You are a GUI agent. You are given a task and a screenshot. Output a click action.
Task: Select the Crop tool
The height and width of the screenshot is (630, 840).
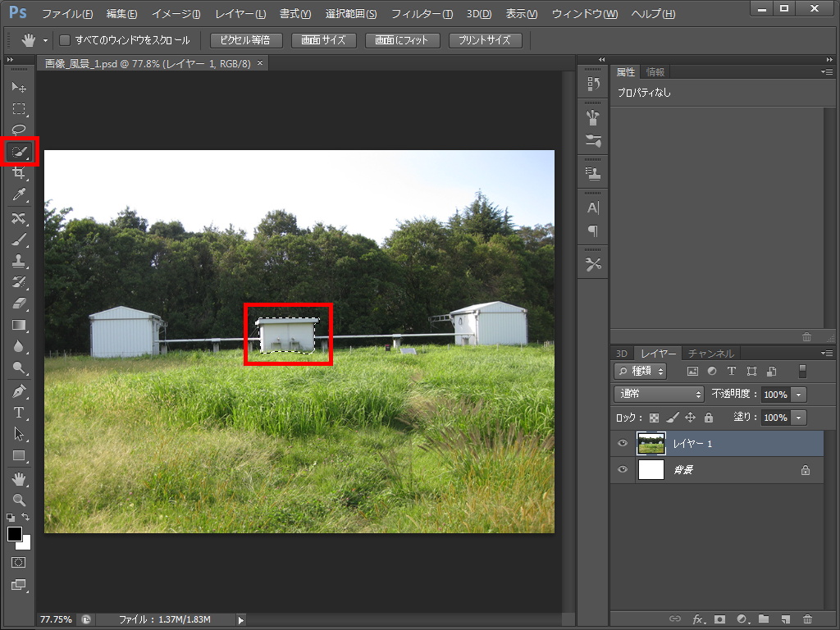pos(20,173)
